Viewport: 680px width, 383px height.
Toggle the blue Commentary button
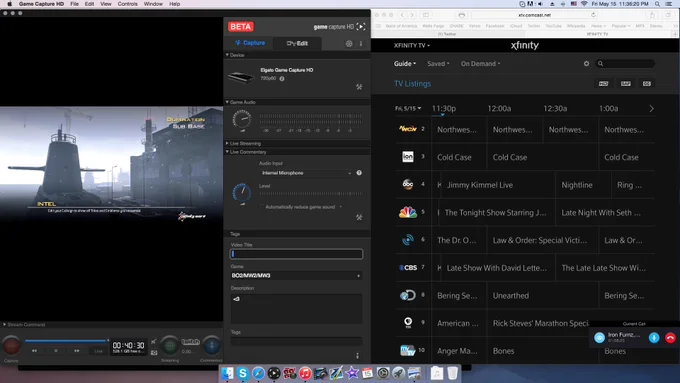pyautogui.click(x=212, y=345)
